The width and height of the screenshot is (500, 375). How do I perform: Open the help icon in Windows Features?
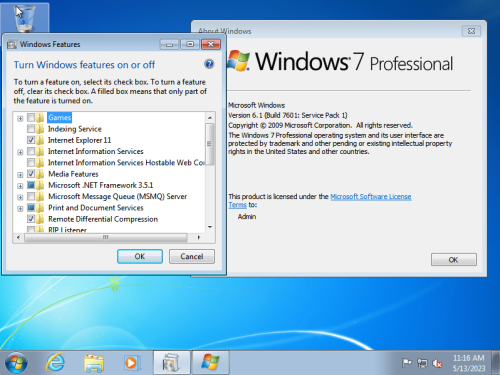pos(209,64)
